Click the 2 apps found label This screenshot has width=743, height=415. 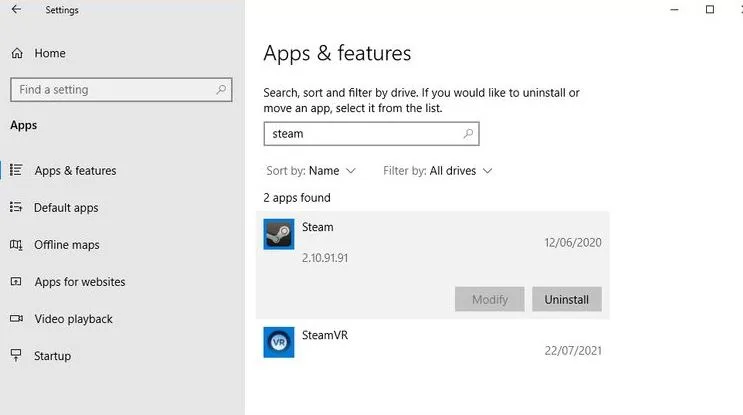click(297, 198)
